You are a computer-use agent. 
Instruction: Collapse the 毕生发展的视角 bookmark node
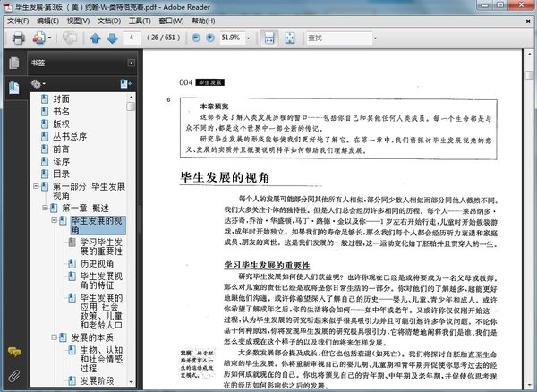pos(54,220)
